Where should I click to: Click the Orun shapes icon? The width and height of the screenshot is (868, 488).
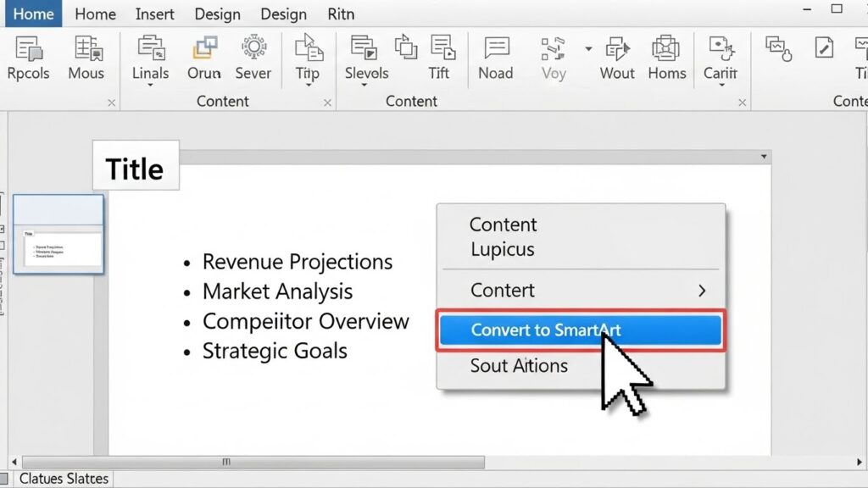204,48
